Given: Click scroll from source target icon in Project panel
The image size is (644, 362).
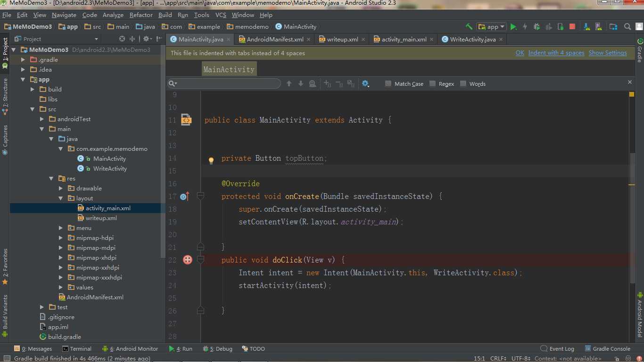Looking at the screenshot, I should coord(122,39).
